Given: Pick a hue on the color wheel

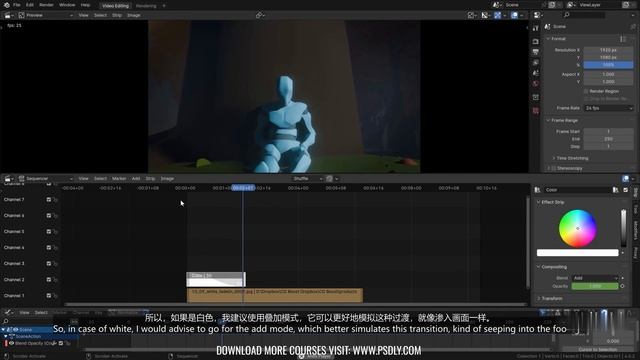Looking at the screenshot, I should point(578,229).
